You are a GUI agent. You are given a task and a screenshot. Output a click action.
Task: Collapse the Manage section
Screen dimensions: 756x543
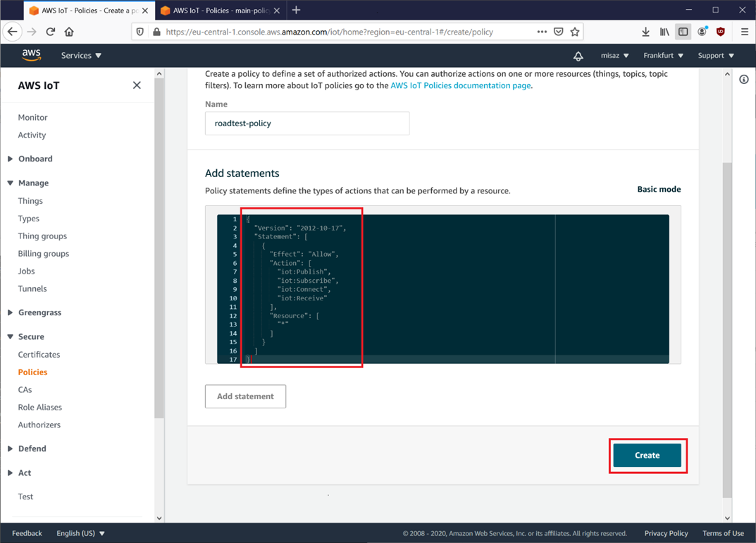33,183
